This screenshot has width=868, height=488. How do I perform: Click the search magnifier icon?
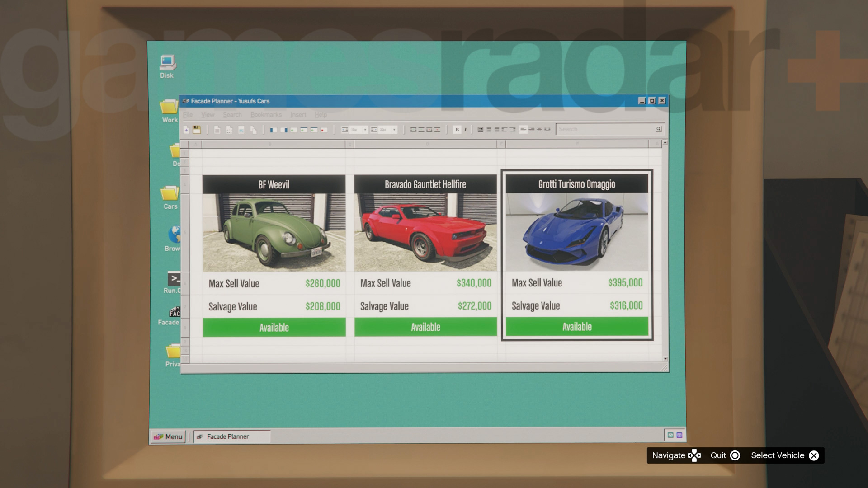tap(658, 129)
